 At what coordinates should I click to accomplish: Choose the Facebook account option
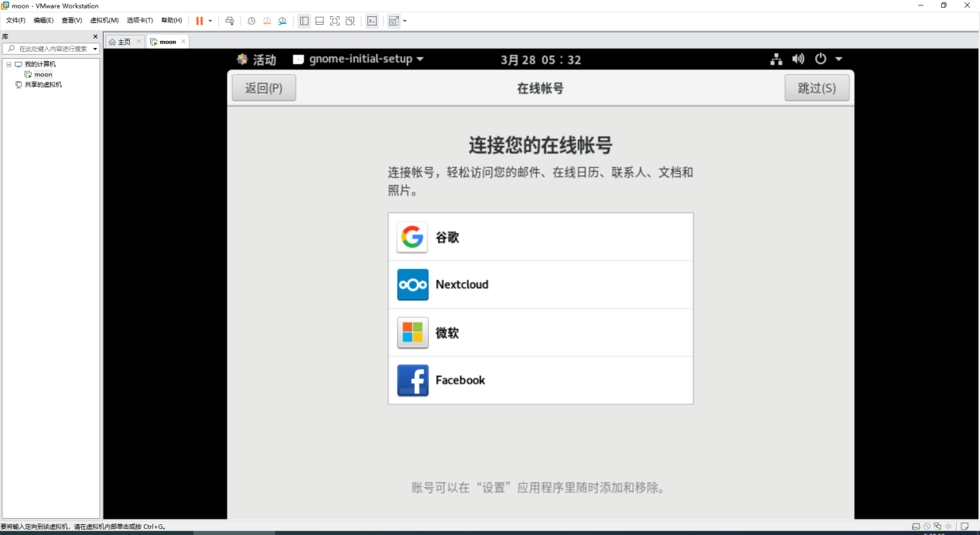click(x=541, y=380)
